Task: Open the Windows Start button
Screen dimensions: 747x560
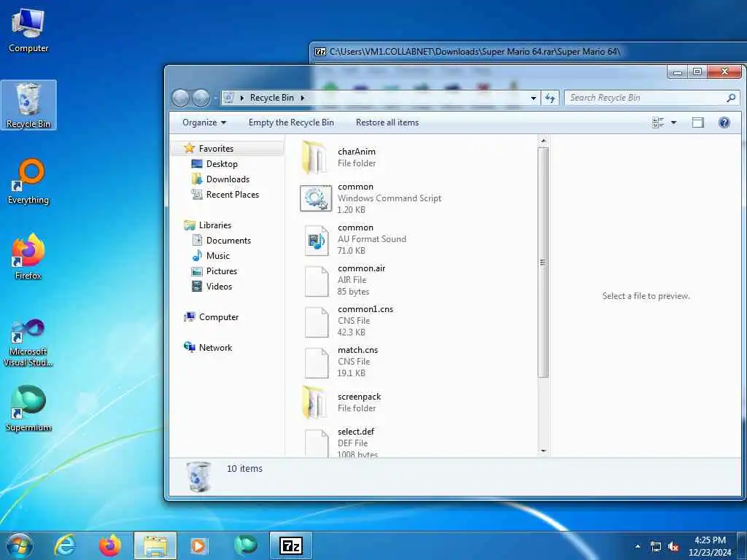Action: [20, 545]
